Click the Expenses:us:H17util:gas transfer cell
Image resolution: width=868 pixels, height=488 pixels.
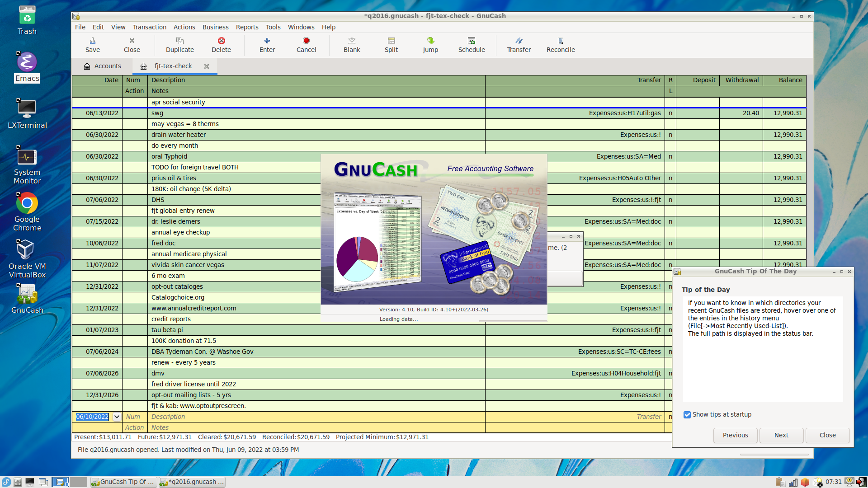(575, 113)
